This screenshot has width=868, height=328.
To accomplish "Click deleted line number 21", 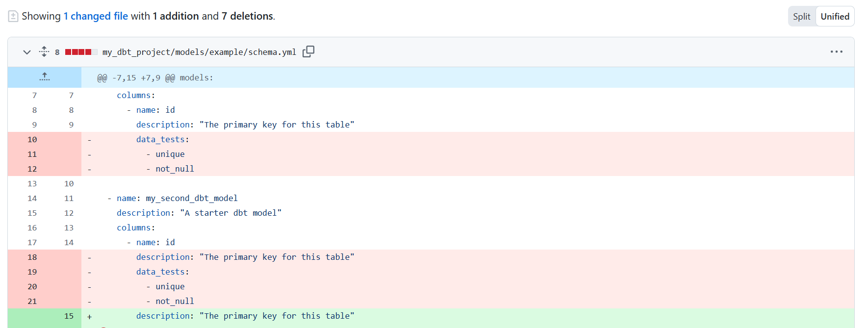I will point(32,301).
